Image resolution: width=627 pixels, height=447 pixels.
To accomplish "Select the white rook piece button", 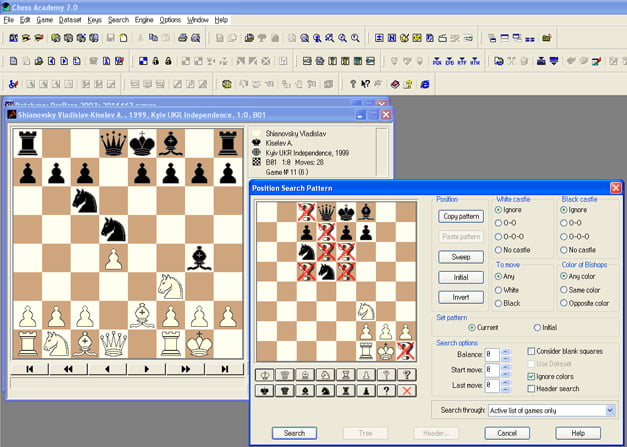I will [346, 375].
